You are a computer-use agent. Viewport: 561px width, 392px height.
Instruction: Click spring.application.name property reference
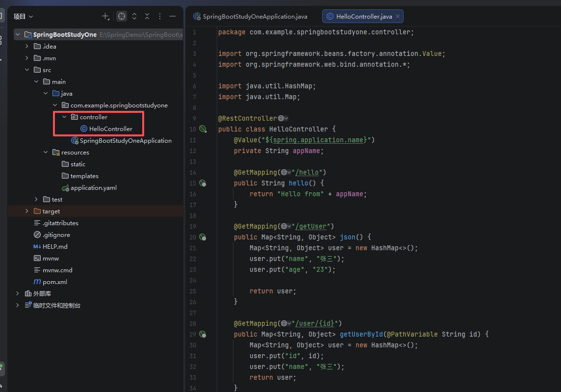coord(318,140)
